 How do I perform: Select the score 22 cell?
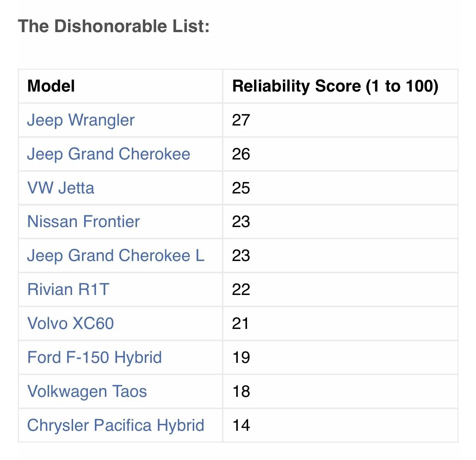point(241,290)
